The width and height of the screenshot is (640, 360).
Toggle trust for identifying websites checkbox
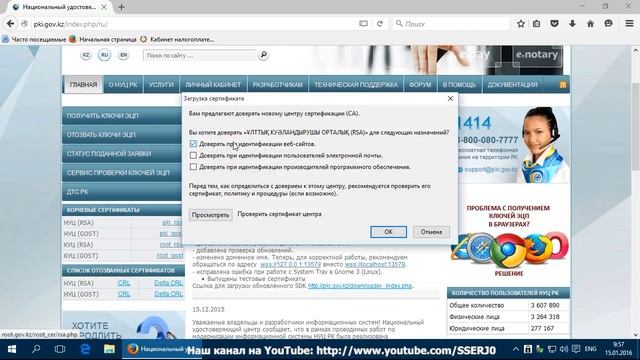point(193,144)
